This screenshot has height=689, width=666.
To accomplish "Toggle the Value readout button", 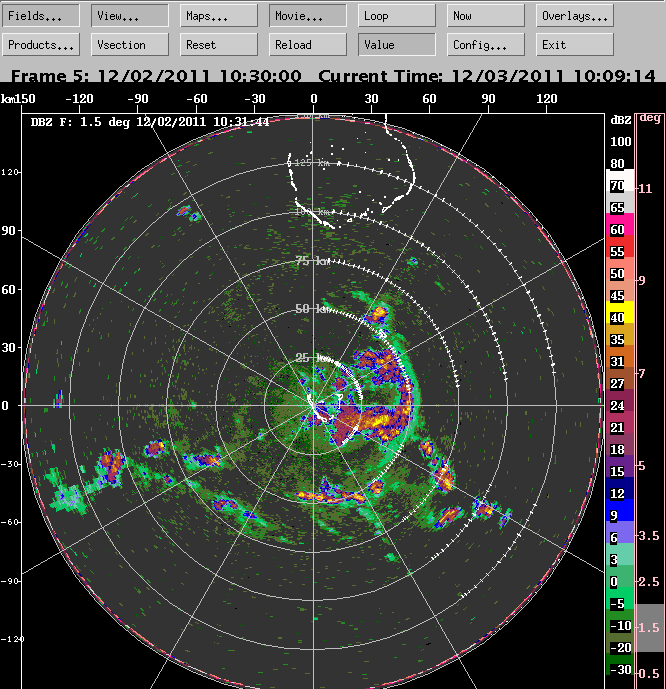I will tap(397, 45).
